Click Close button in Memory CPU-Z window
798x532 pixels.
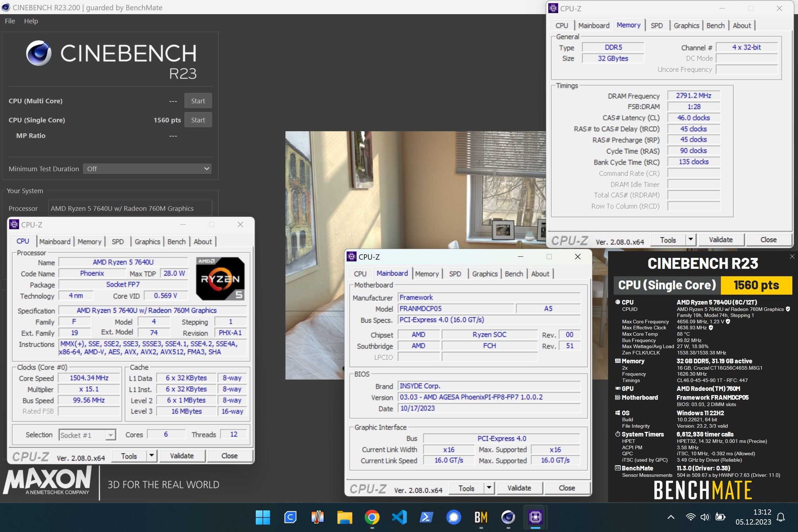[769, 240]
